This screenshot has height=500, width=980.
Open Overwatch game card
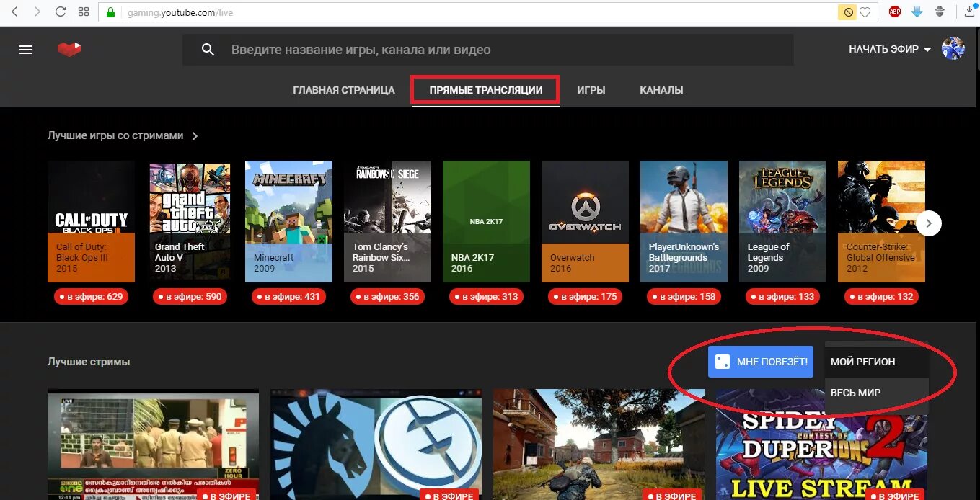(x=585, y=221)
